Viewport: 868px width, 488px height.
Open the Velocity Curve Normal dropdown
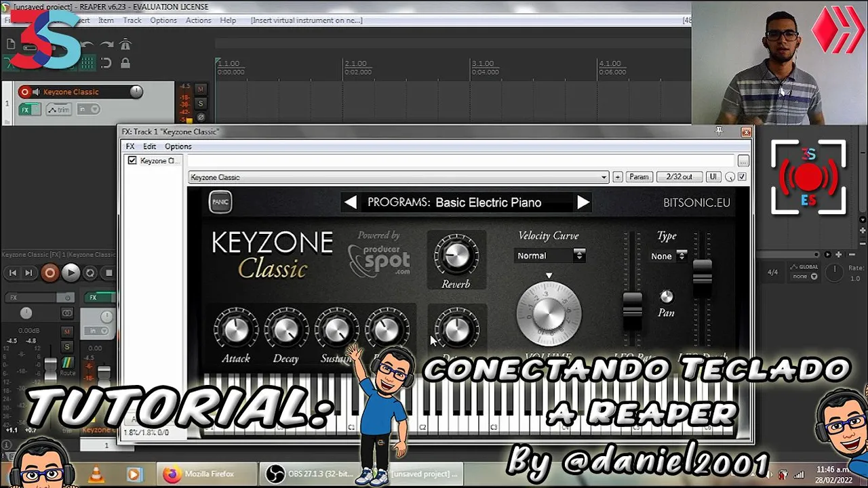point(549,256)
